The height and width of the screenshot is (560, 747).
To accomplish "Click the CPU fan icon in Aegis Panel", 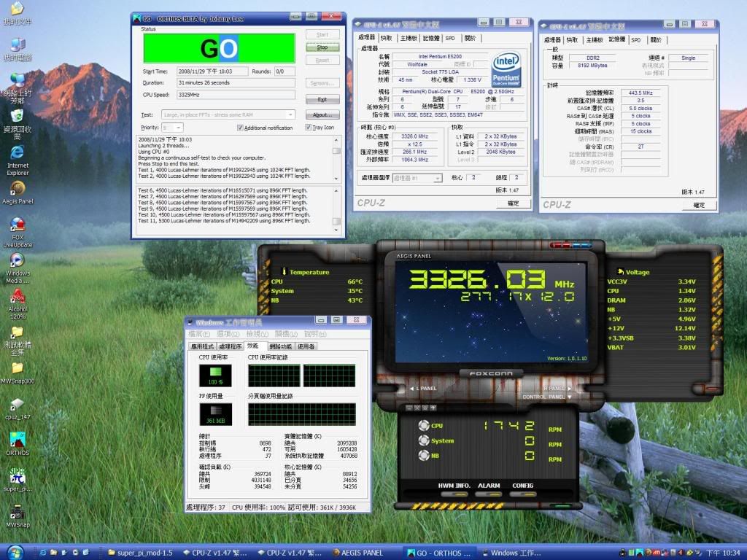I will coord(424,425).
